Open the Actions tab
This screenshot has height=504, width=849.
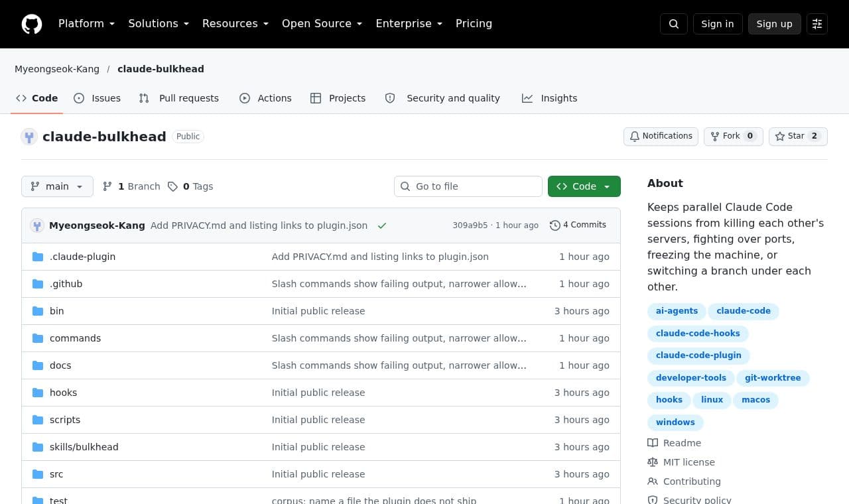point(265,98)
